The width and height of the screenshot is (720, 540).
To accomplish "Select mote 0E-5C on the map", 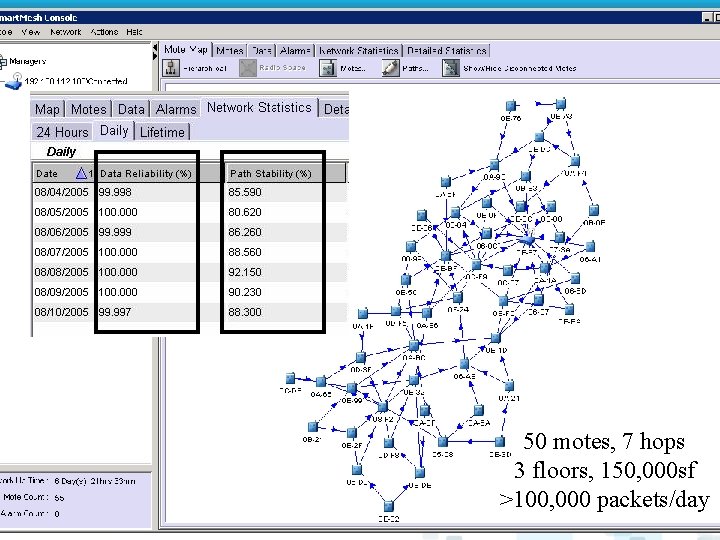I will click(x=405, y=280).
